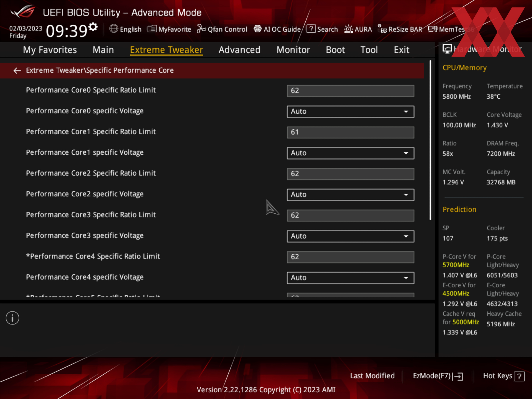The height and width of the screenshot is (399, 532).
Task: Switch to the Exit tab
Action: click(401, 50)
